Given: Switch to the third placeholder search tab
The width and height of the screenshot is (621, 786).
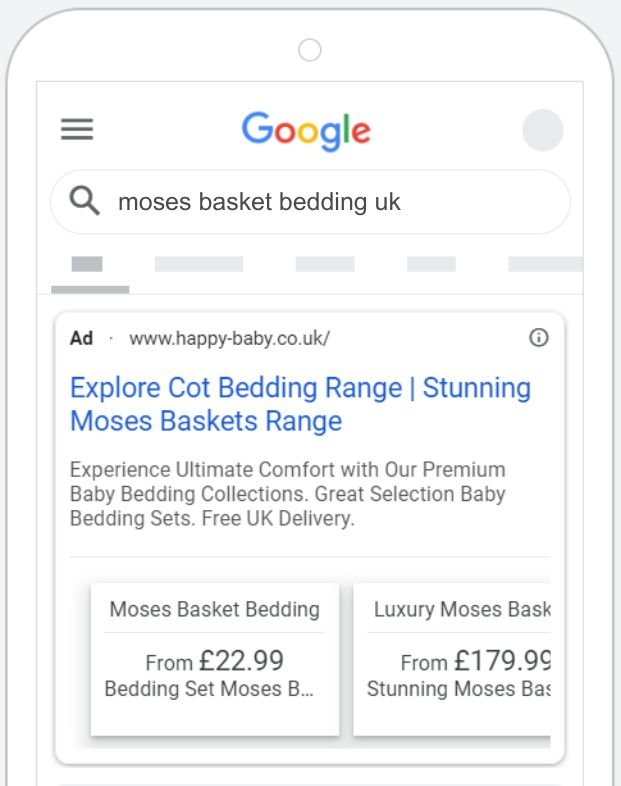Looking at the screenshot, I should tap(325, 264).
